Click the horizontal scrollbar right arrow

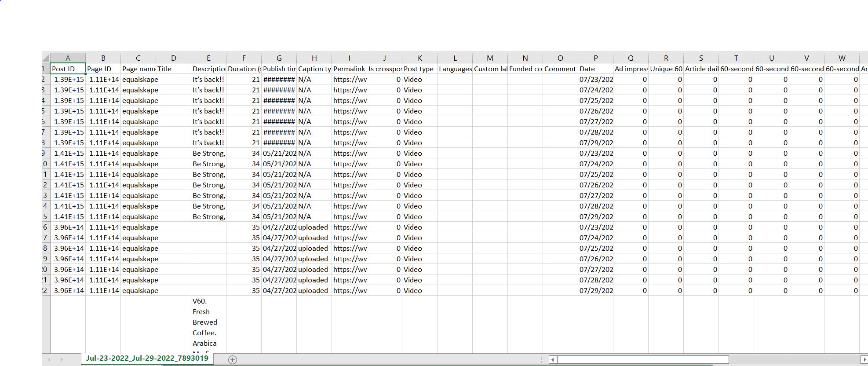(x=864, y=359)
